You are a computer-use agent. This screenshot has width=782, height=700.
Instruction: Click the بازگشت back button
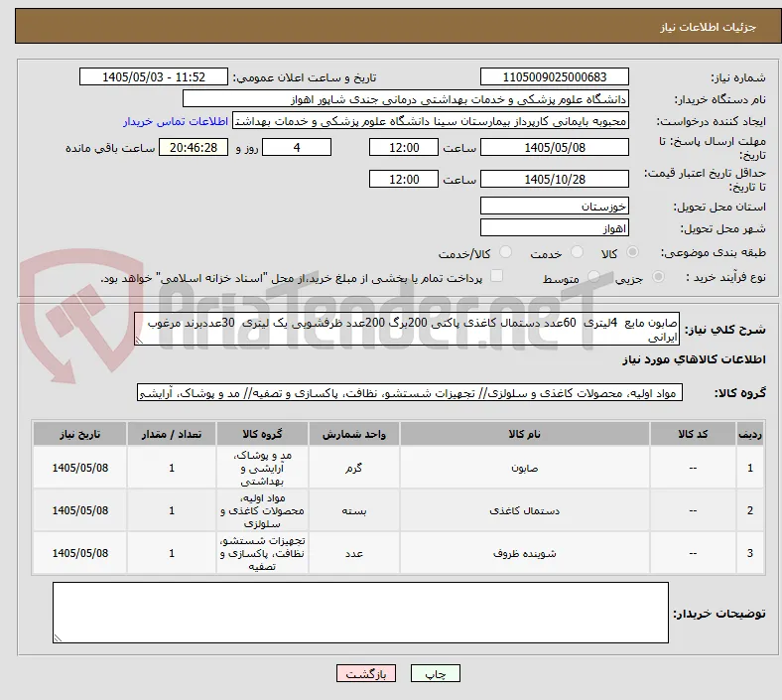pyautogui.click(x=366, y=673)
